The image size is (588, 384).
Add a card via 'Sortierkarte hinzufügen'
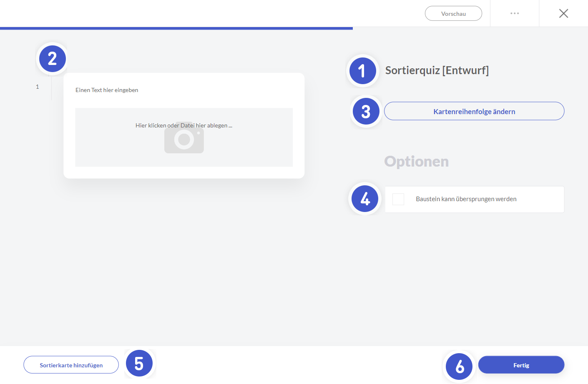pyautogui.click(x=71, y=365)
